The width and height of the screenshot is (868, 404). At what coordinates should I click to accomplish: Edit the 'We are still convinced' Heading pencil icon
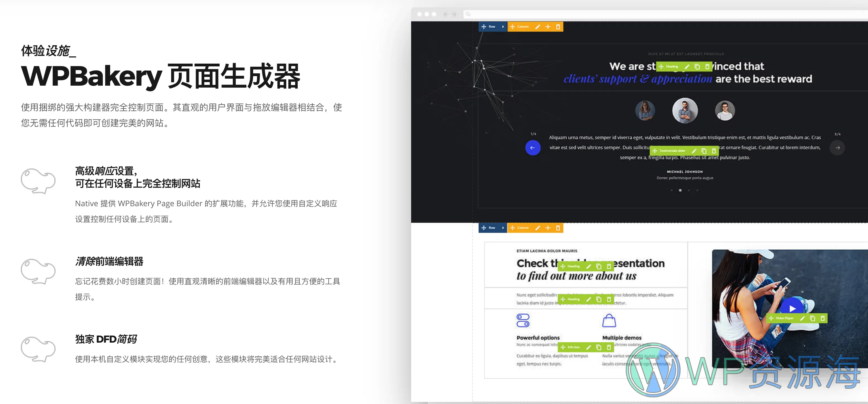tap(687, 67)
